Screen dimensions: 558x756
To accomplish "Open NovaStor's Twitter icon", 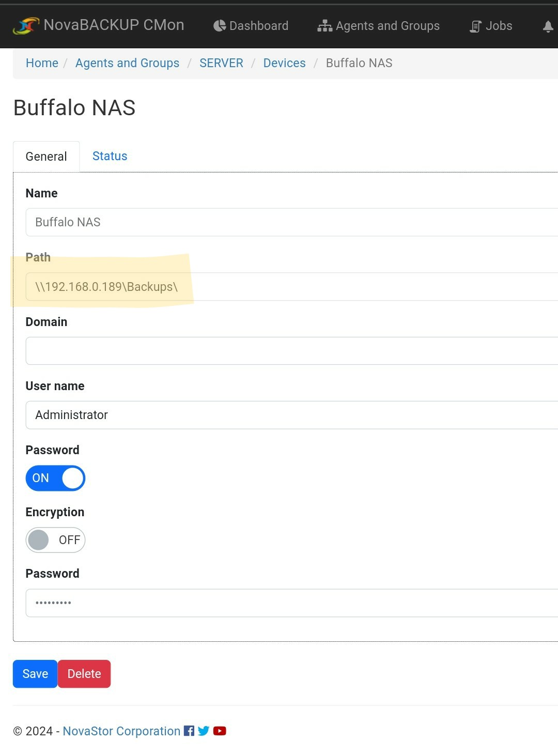I will pyautogui.click(x=204, y=731).
